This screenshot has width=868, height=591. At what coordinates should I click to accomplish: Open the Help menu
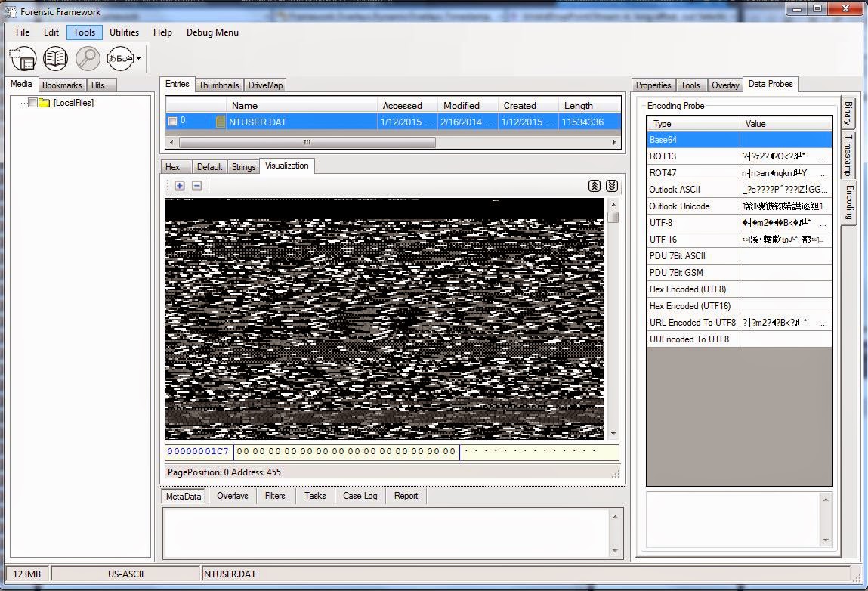coord(162,32)
